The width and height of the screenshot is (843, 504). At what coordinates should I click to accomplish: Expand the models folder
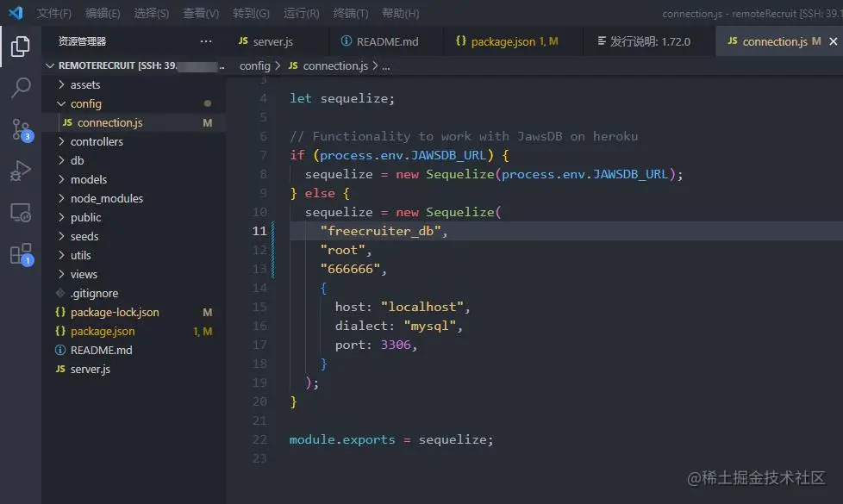(61, 179)
